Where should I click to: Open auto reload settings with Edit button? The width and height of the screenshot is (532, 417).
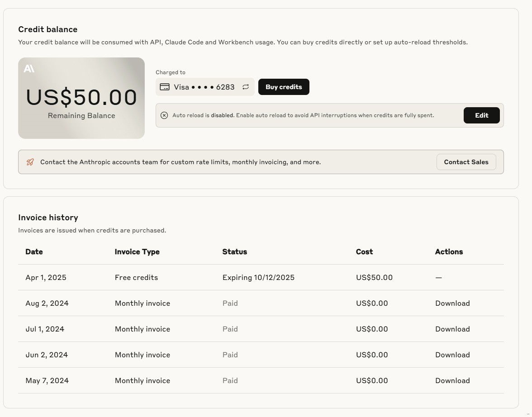[x=481, y=115]
